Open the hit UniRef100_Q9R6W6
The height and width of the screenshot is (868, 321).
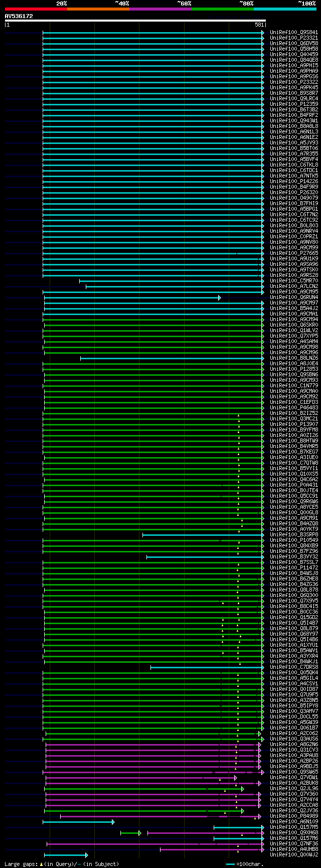click(294, 501)
